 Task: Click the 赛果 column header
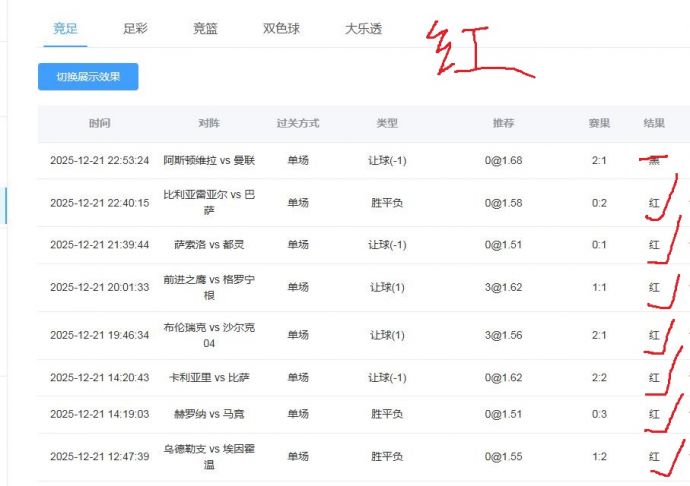(599, 124)
